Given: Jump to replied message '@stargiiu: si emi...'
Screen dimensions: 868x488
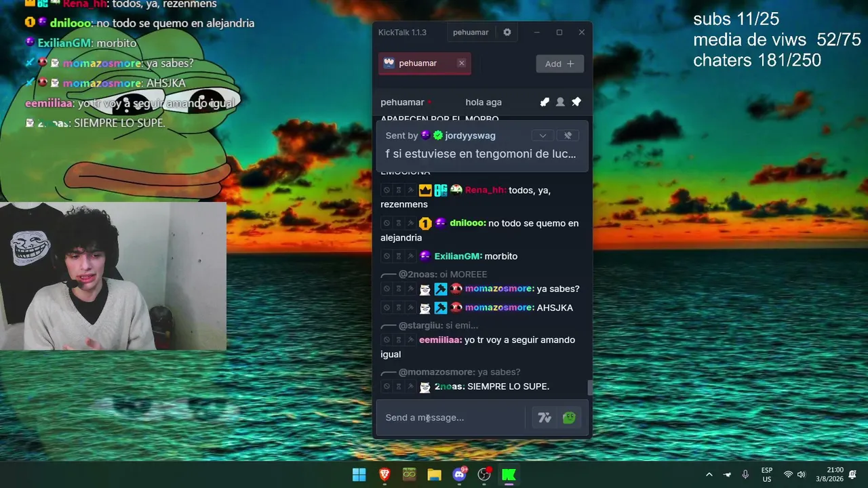Looking at the screenshot, I should (x=438, y=325).
